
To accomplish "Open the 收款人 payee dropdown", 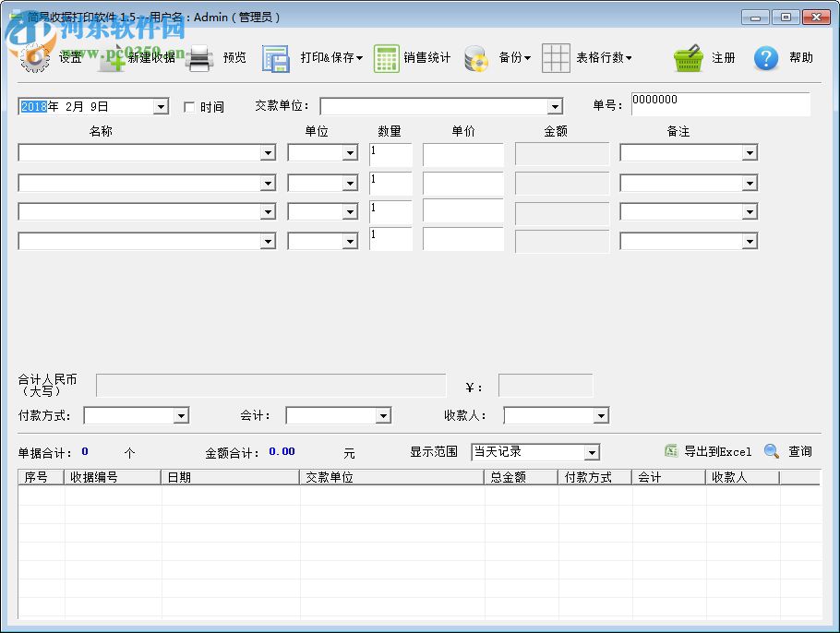I will tap(602, 415).
